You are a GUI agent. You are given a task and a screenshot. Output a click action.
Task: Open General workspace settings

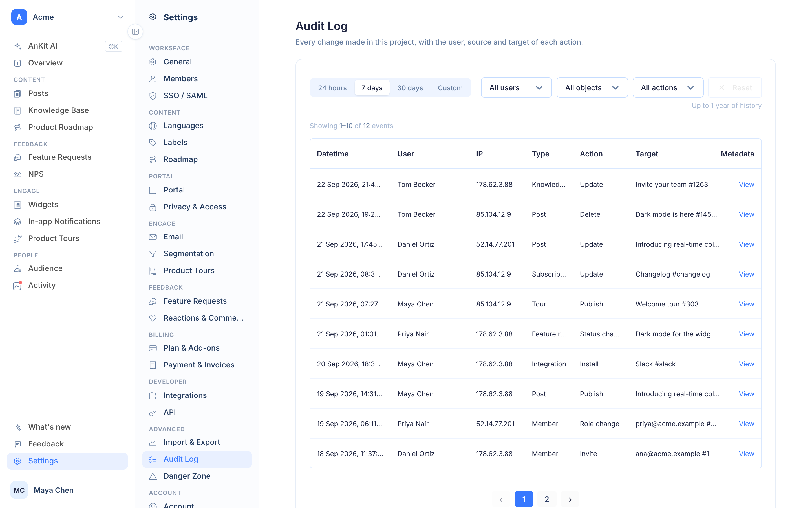tap(197, 62)
